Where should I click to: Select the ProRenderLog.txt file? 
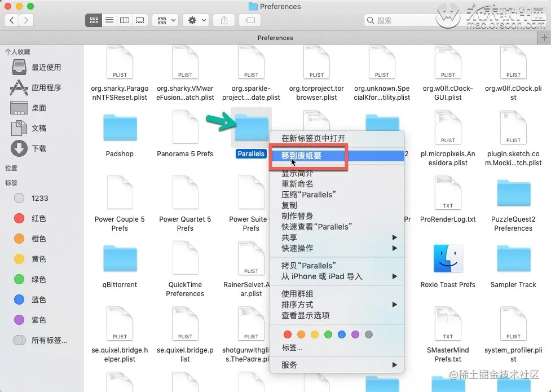[448, 200]
